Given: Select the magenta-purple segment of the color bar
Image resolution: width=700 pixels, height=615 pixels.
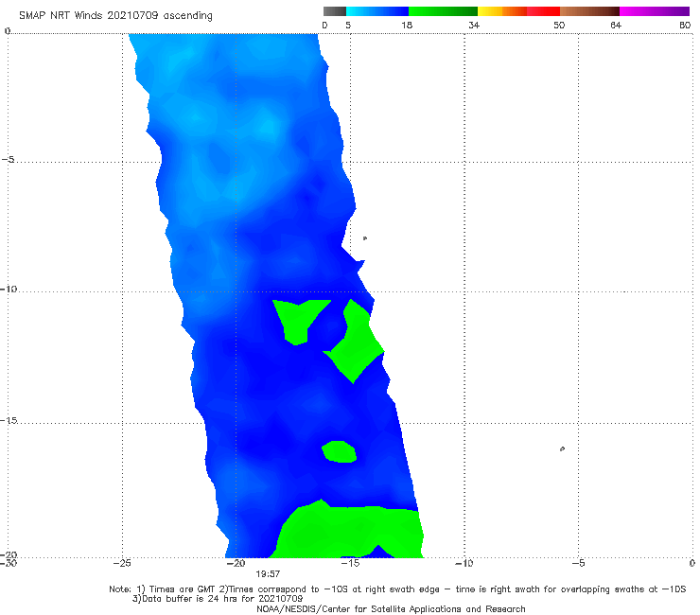Looking at the screenshot, I should [x=655, y=11].
